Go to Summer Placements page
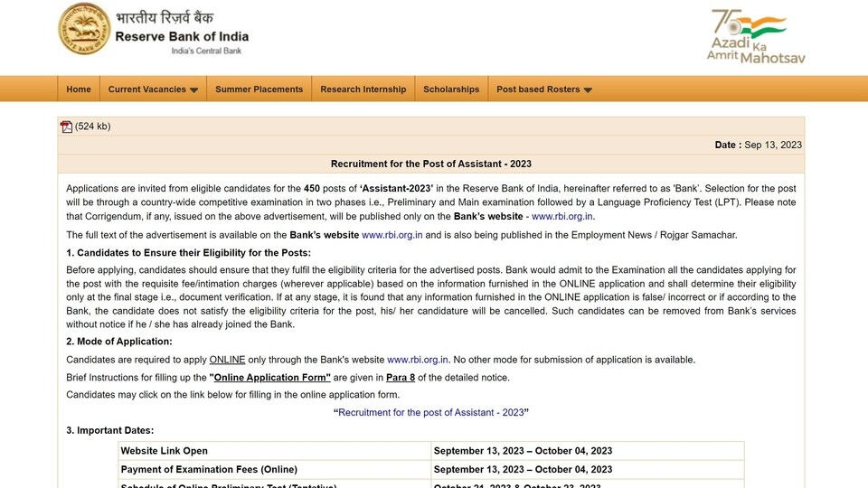The height and width of the screenshot is (488, 868). pyautogui.click(x=259, y=89)
